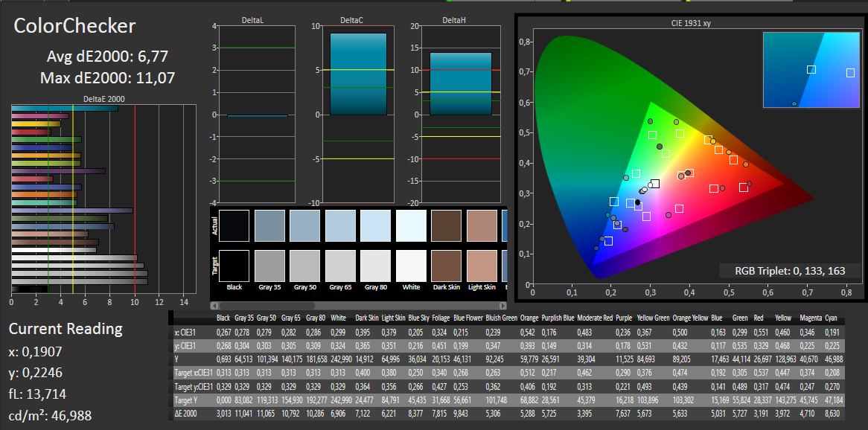Click the Blue Flower column header
868x430 pixels.
pos(467,318)
